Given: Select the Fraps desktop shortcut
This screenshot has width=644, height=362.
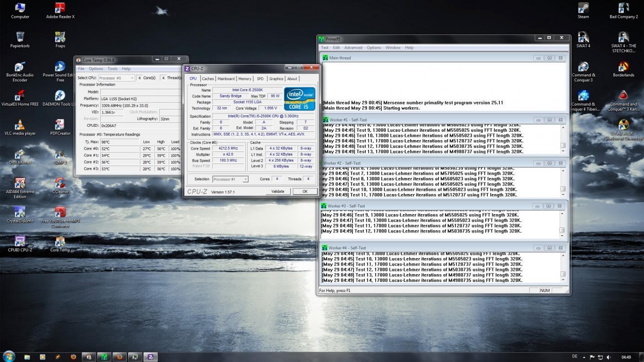Looking at the screenshot, I should point(60,39).
